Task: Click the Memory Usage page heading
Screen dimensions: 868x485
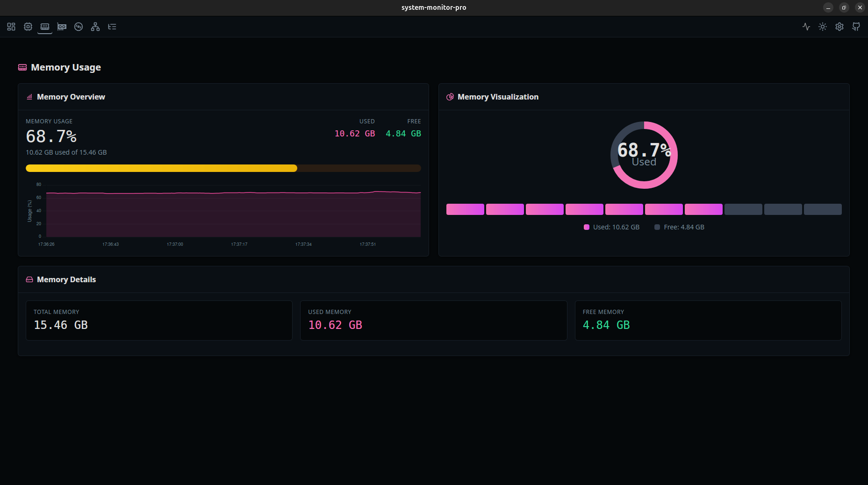Action: point(65,67)
